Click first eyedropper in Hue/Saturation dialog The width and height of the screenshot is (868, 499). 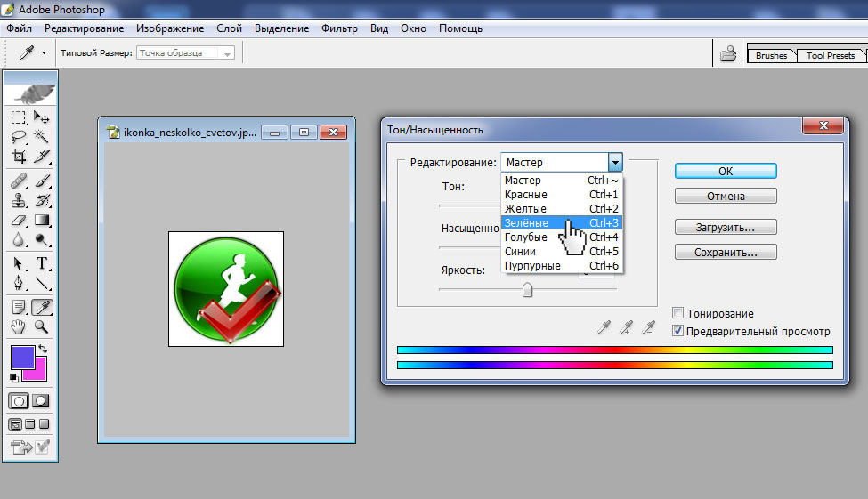604,327
